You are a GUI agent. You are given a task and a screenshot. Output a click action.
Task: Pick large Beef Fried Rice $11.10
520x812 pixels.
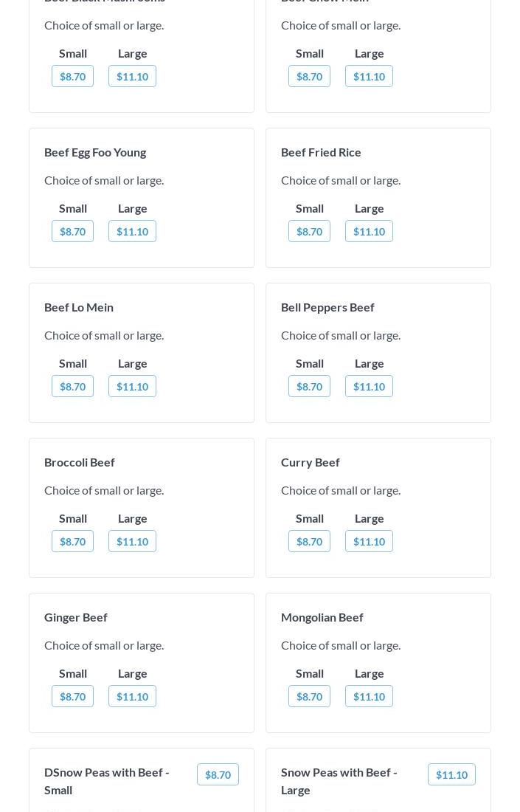click(x=369, y=231)
